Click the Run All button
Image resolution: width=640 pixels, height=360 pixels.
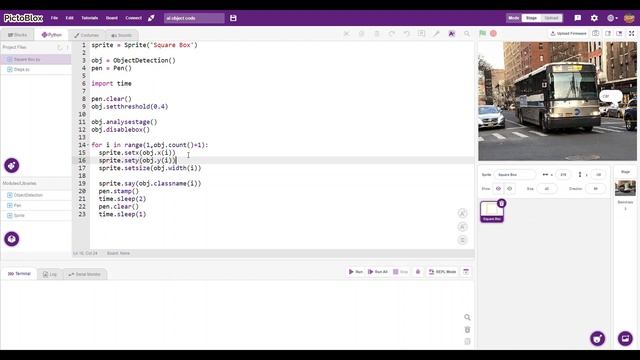tap(378, 272)
